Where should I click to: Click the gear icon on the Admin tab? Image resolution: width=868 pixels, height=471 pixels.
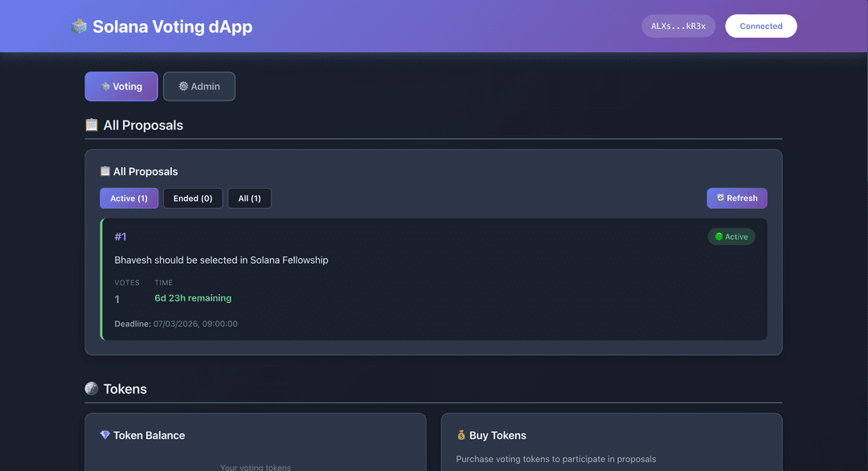(183, 86)
